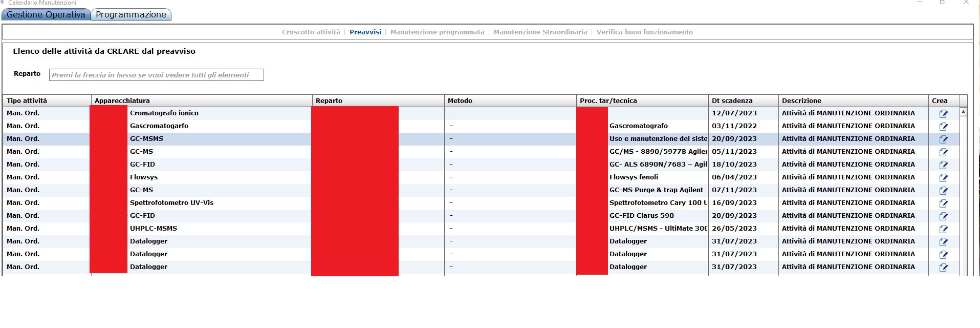Click create icon in 07/11/2023 row
The image size is (980, 328).
tap(943, 191)
